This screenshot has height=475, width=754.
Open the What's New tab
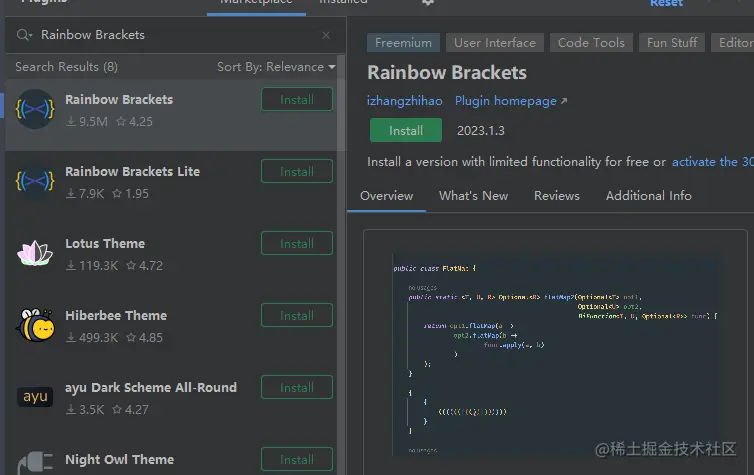473,196
